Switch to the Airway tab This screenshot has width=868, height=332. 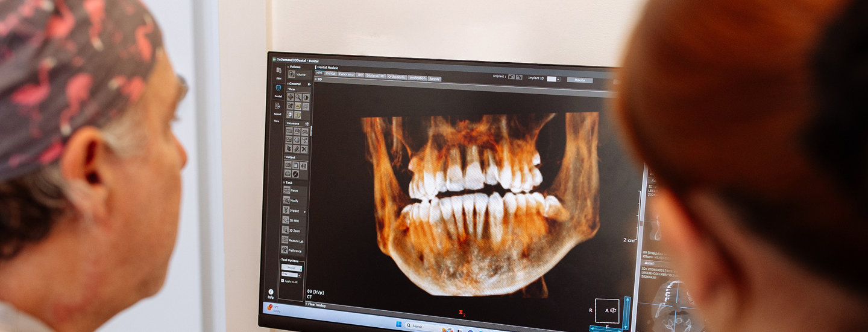pyautogui.click(x=435, y=78)
